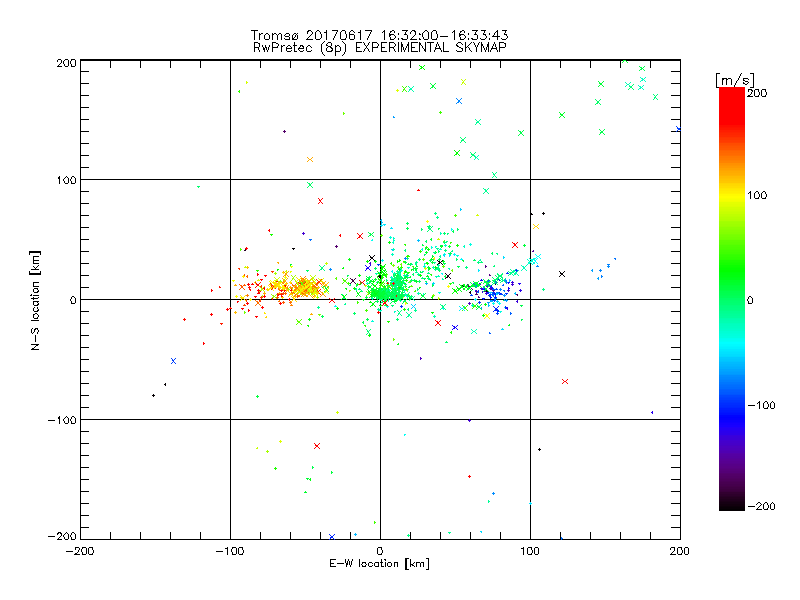Select the isolated red X marker in lower-right quadrant
This screenshot has height=600, width=800.
(565, 382)
